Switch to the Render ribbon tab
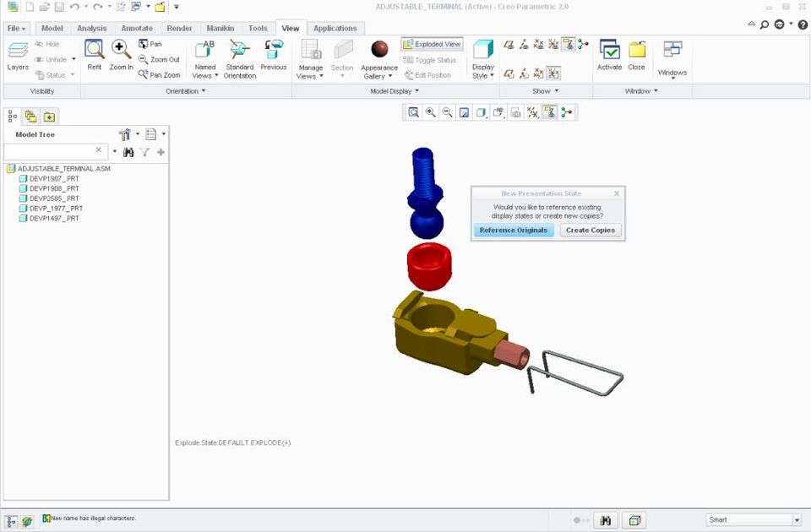811x532 pixels. 179,28
